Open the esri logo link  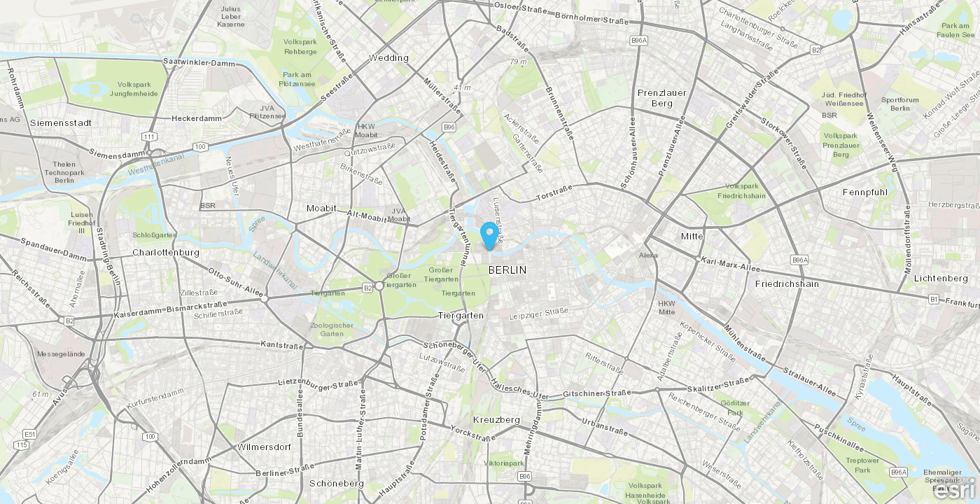pos(953,490)
